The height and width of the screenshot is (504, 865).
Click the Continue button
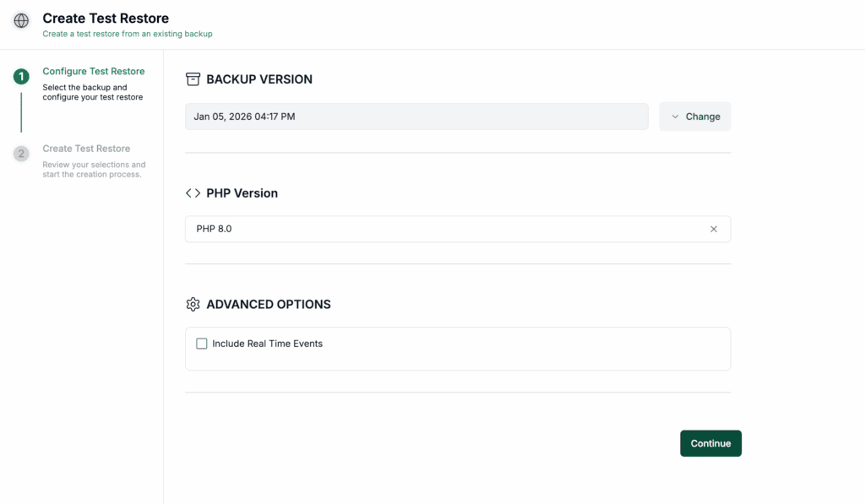click(710, 443)
